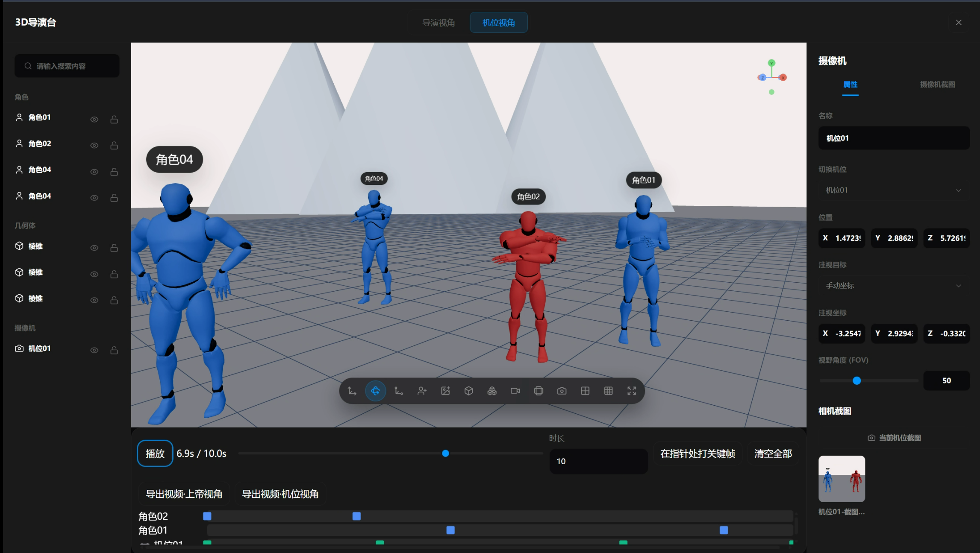Click 在指针处打关键帧 button
The height and width of the screenshot is (553, 980).
[x=697, y=454]
